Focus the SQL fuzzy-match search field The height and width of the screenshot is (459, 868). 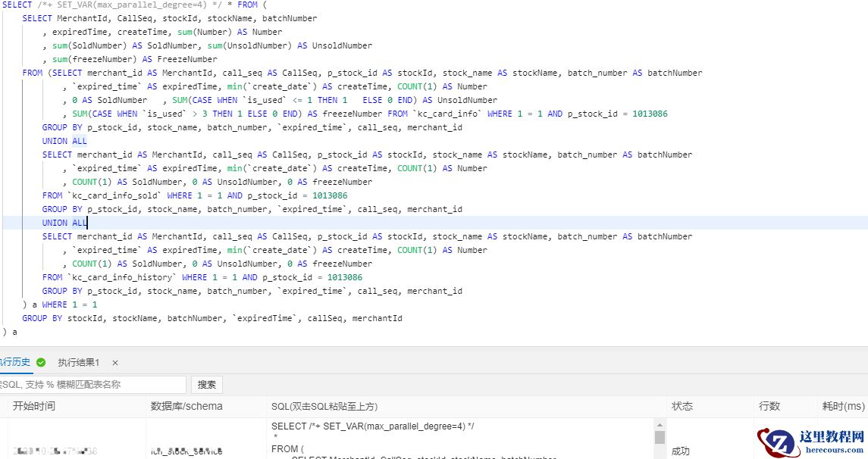[93, 384]
